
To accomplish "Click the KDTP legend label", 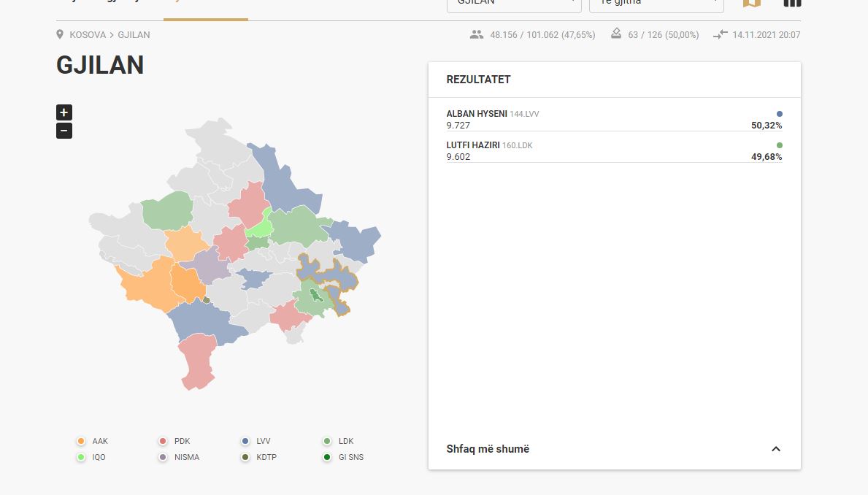I will [266, 457].
